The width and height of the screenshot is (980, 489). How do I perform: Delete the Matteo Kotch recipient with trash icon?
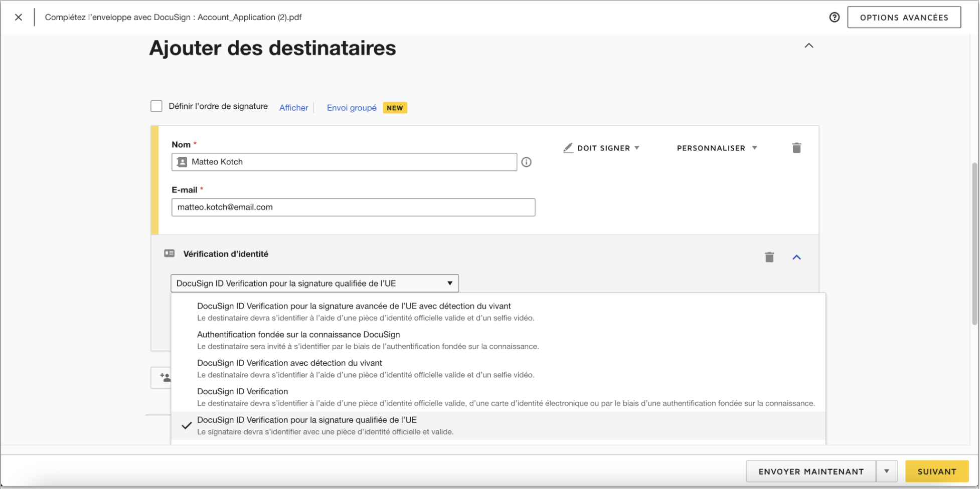[x=796, y=148]
